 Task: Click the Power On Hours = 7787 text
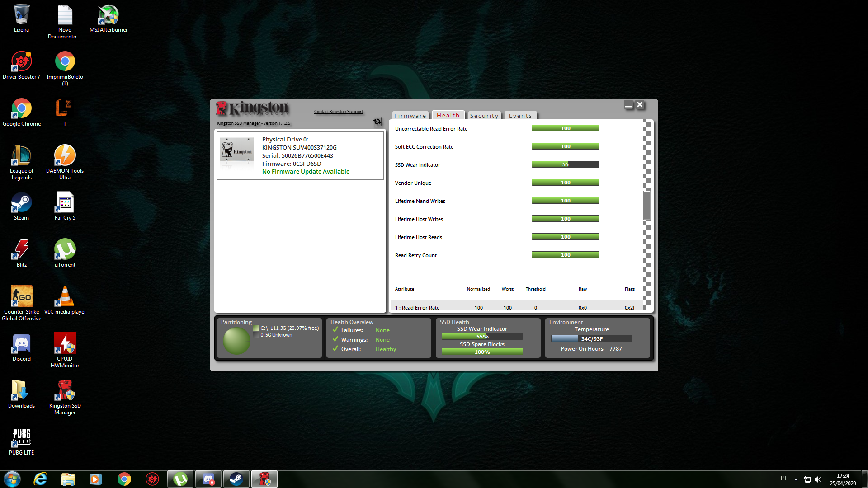(591, 349)
